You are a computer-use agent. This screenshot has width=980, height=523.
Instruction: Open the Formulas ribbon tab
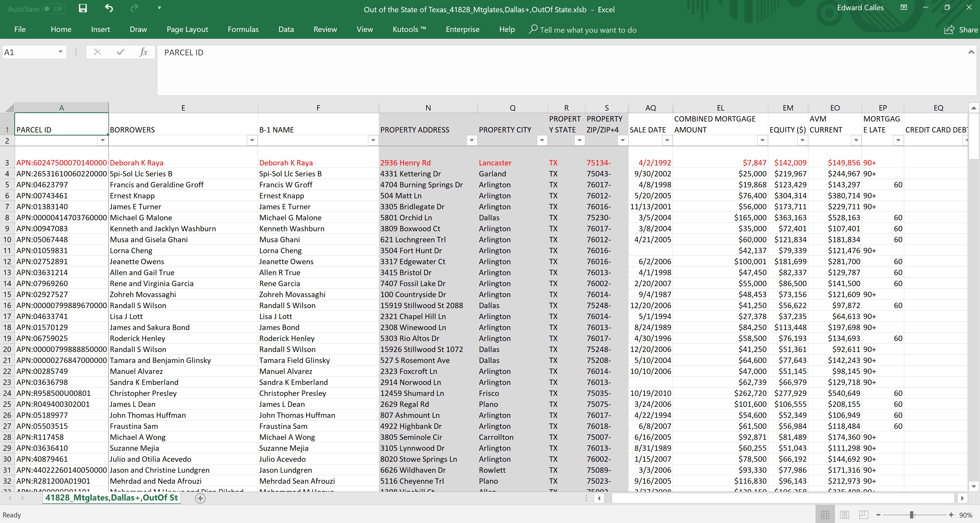243,29
